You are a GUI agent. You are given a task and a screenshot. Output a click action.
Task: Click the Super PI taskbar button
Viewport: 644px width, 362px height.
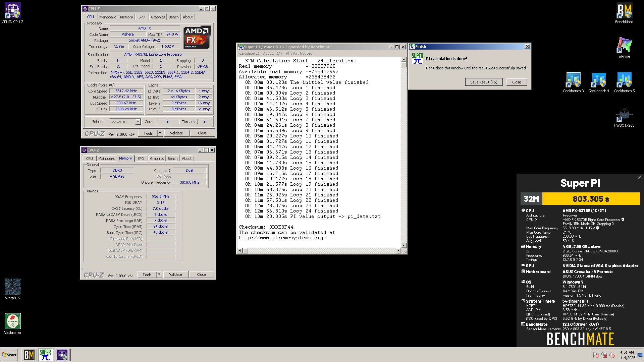[45, 355]
